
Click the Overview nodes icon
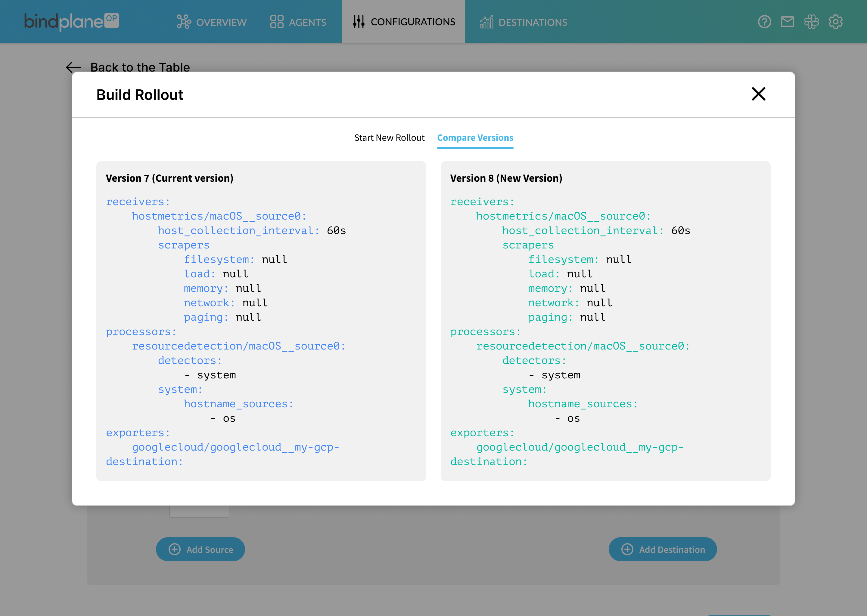tap(184, 22)
